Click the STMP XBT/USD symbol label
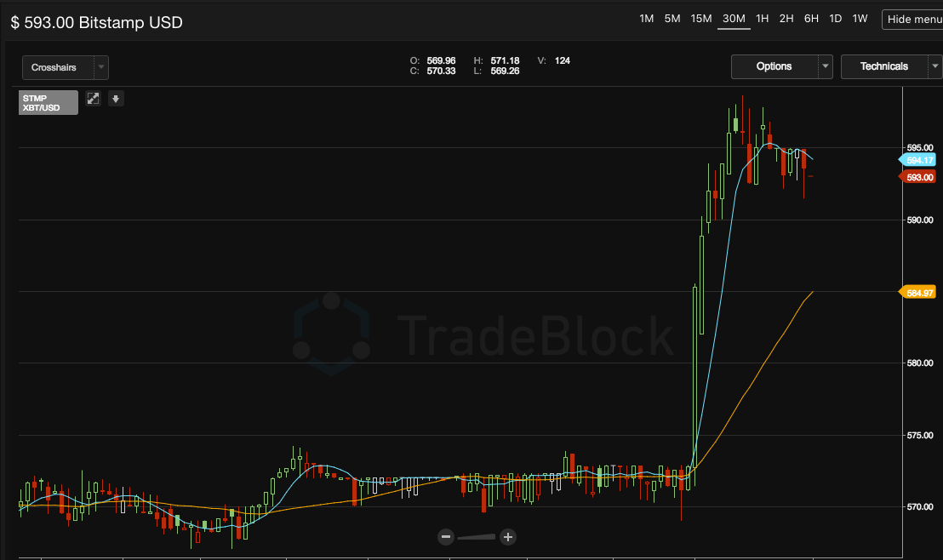Image resolution: width=943 pixels, height=560 pixels. point(49,102)
